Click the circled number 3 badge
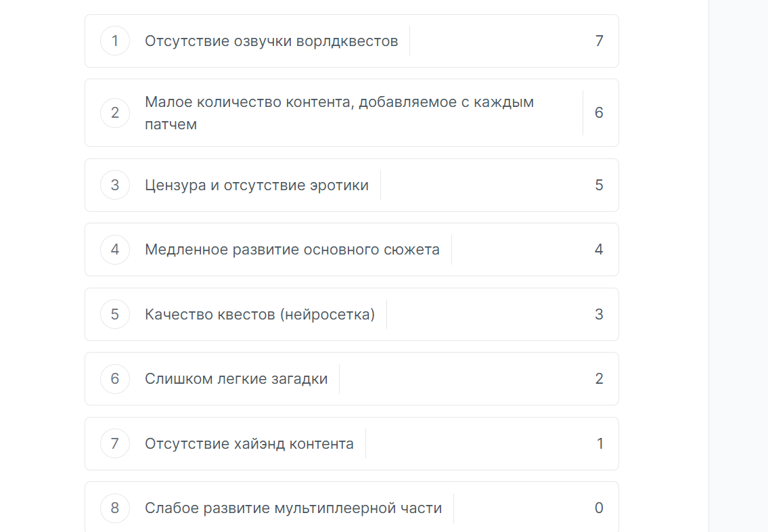This screenshot has width=768, height=532. click(115, 185)
